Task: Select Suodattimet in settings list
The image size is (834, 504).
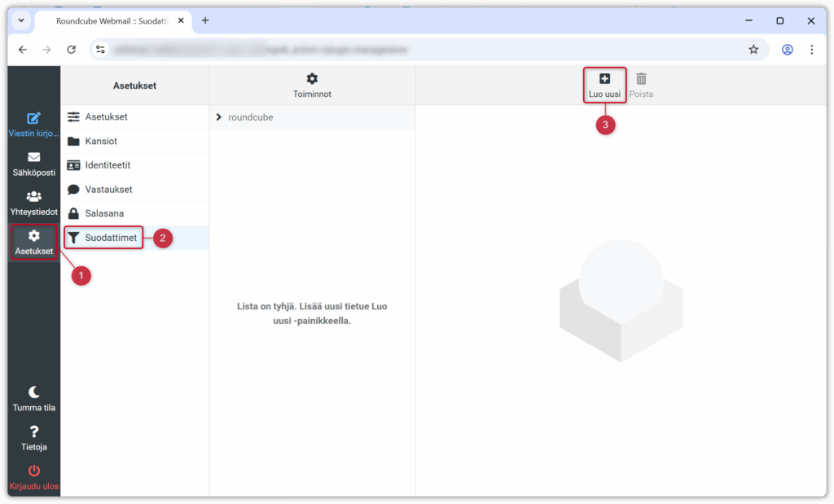Action: coord(110,238)
